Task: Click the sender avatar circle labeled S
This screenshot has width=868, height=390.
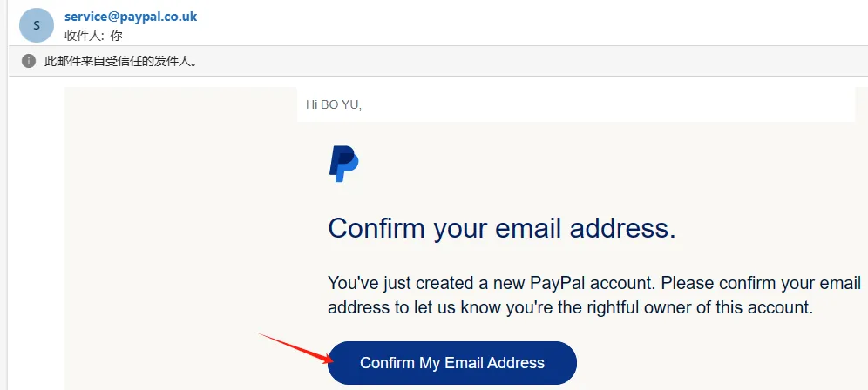Action: coord(37,25)
